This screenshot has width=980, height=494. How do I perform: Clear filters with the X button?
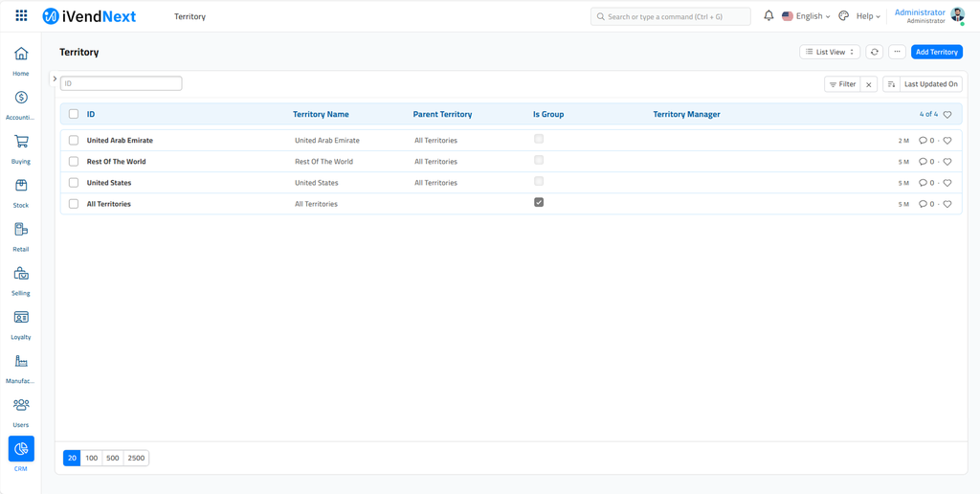click(x=869, y=84)
